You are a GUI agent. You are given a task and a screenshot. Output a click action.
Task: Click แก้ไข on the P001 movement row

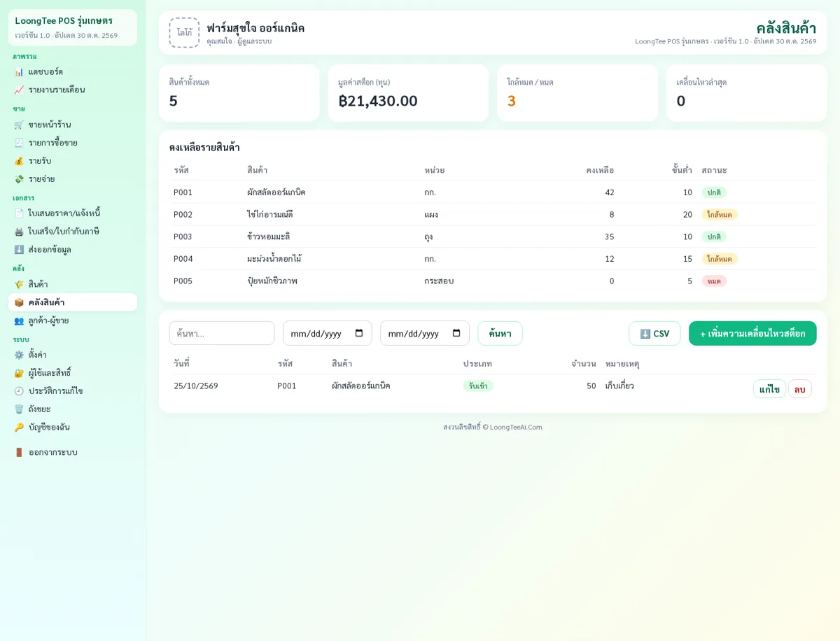pyautogui.click(x=769, y=389)
